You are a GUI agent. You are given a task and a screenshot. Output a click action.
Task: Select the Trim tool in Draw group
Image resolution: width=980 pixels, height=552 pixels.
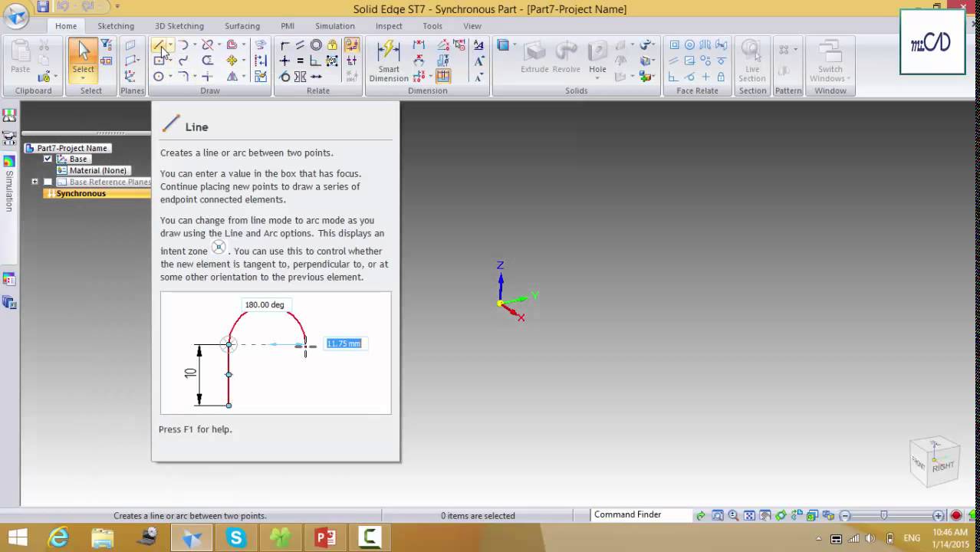coord(208,45)
